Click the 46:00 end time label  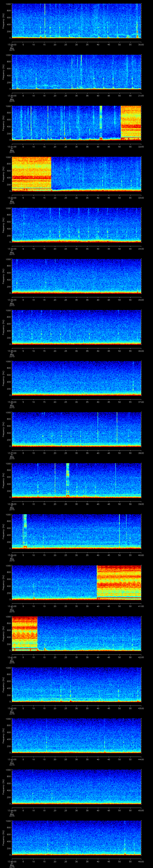(x=141, y=861)
